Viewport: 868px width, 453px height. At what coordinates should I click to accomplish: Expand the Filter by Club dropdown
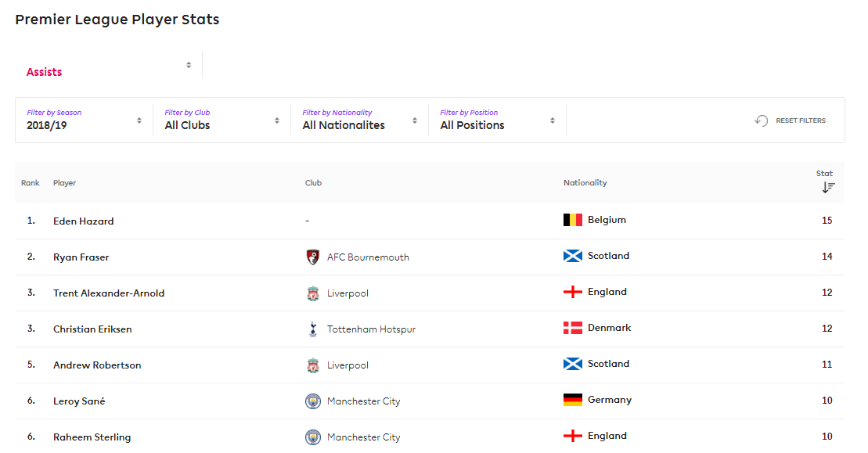pos(222,120)
